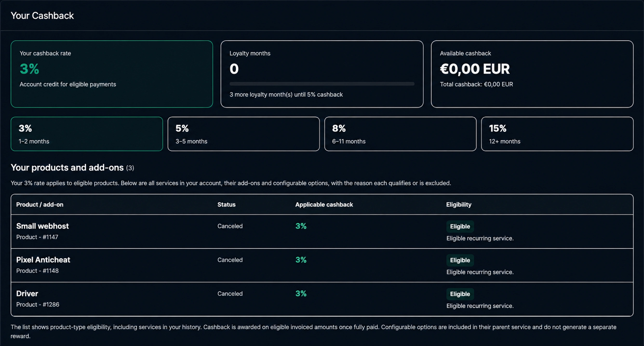This screenshot has width=644, height=346.
Task: Click 'Total cashback: €0,00 EUR' text
Action: pyautogui.click(x=476, y=84)
